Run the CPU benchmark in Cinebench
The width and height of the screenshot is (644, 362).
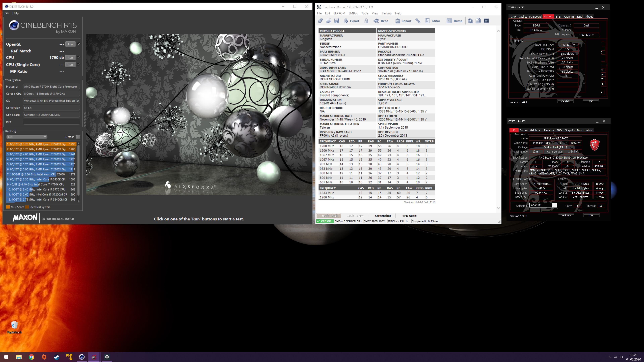70,57
